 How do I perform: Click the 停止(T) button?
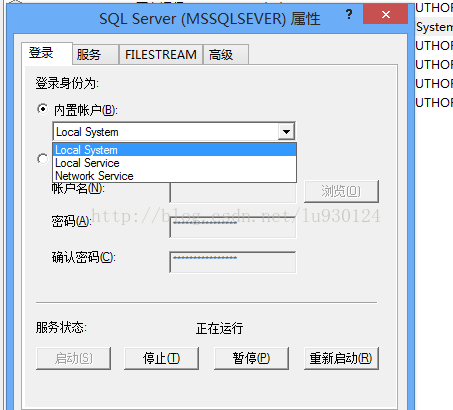[161, 358]
